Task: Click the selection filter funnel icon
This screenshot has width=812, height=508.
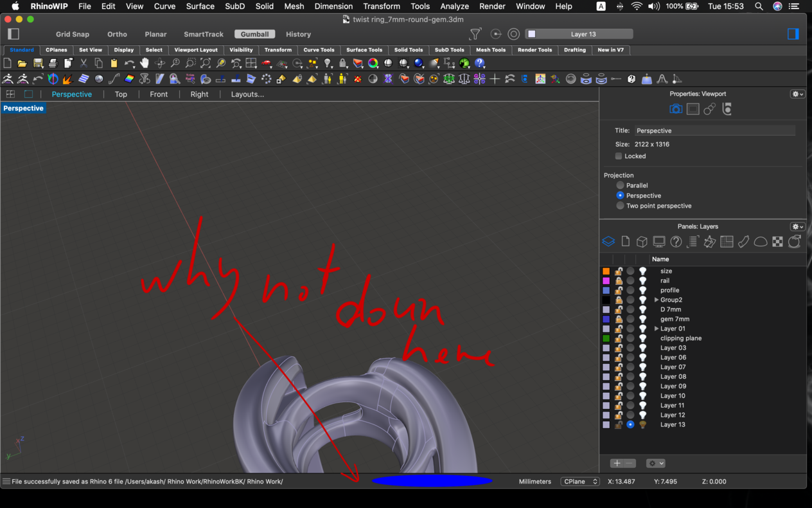Action: pyautogui.click(x=475, y=34)
